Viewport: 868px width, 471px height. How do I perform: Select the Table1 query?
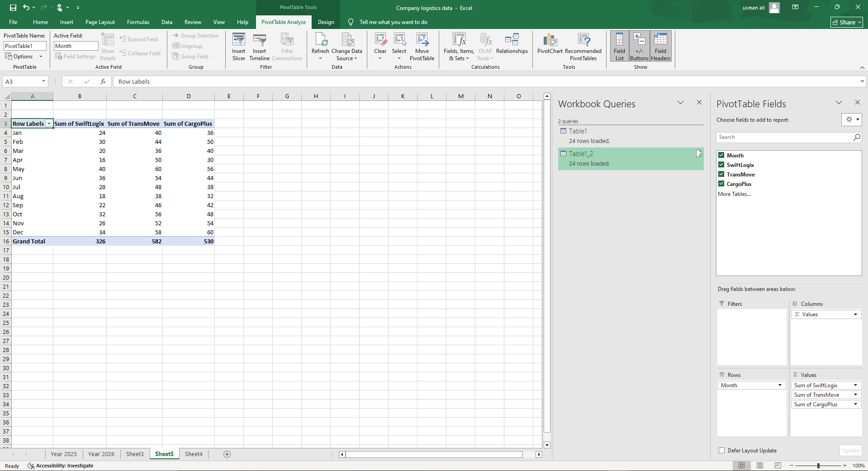tap(631, 136)
